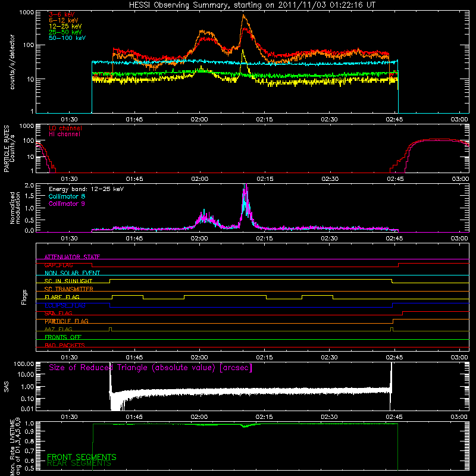Click the PARTICLE_FLAG label
476x476 pixels.
coord(67,321)
